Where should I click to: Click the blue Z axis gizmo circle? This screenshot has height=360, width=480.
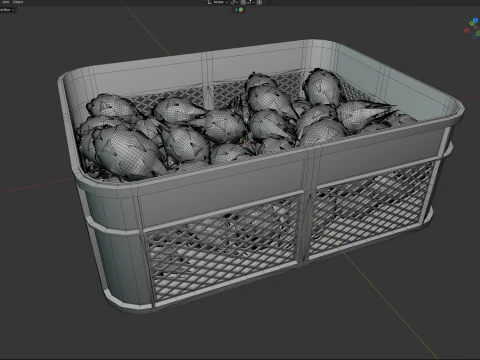click(x=475, y=20)
